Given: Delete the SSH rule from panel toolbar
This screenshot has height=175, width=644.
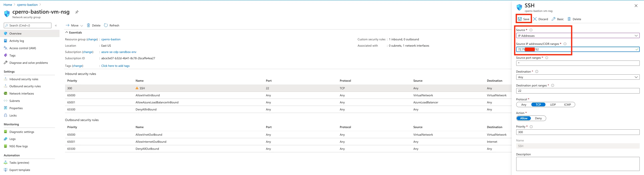Looking at the screenshot, I should [574, 19].
